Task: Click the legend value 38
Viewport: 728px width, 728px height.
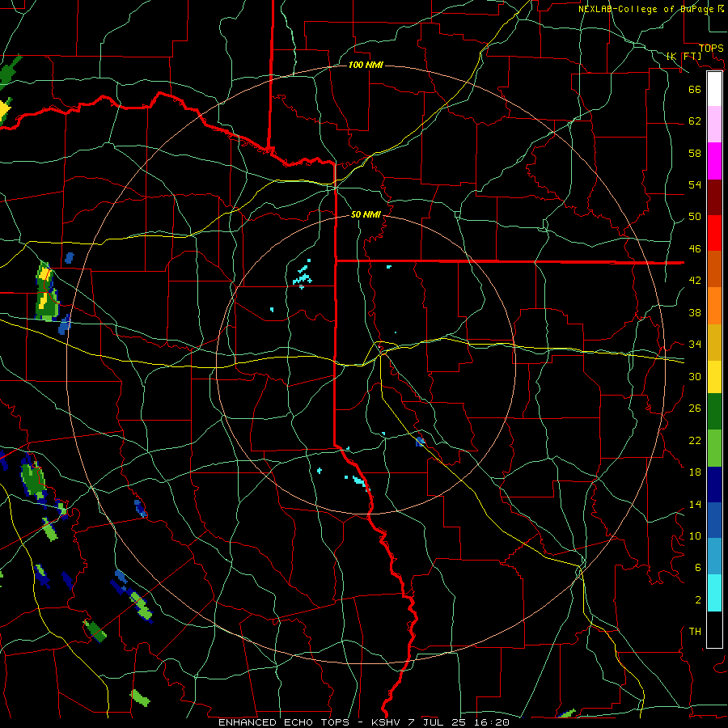Action: click(695, 312)
